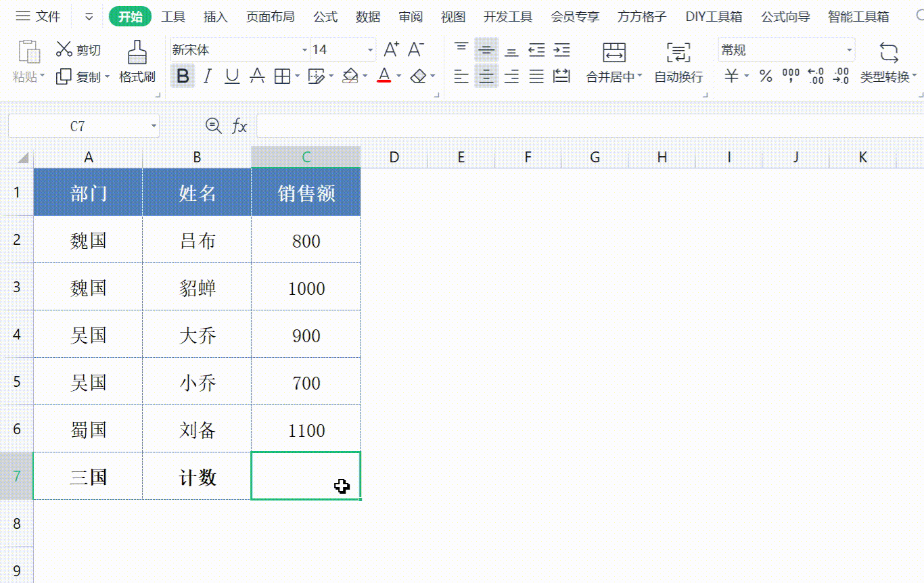Image resolution: width=924 pixels, height=583 pixels.
Task: Click the zoom magnifier beside fx
Action: [214, 125]
